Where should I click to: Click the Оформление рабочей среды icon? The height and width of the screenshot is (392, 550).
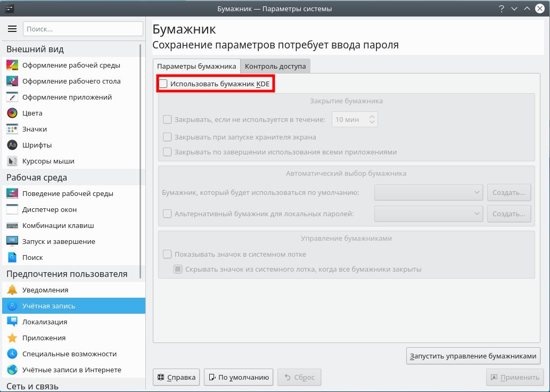pos(12,66)
